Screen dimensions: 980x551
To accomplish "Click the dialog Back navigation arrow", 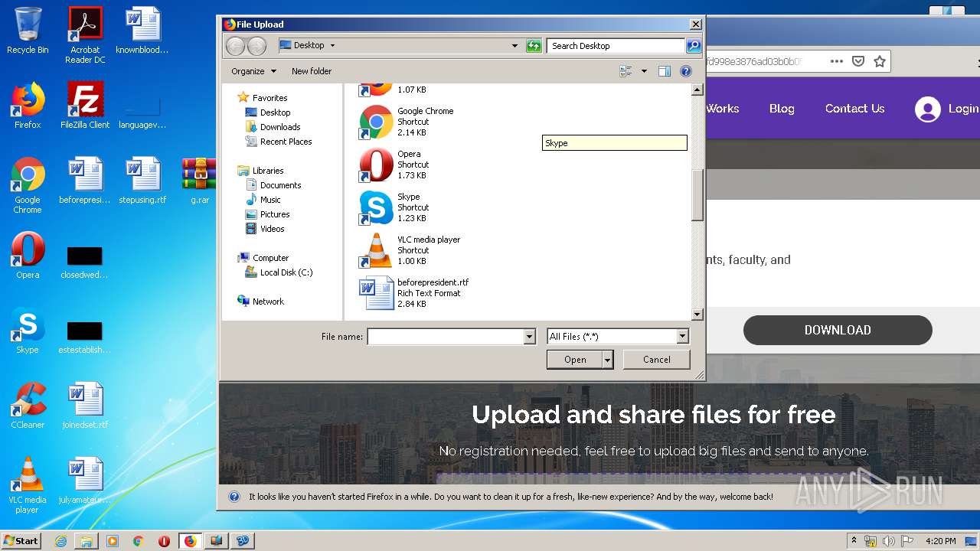I will coord(236,46).
